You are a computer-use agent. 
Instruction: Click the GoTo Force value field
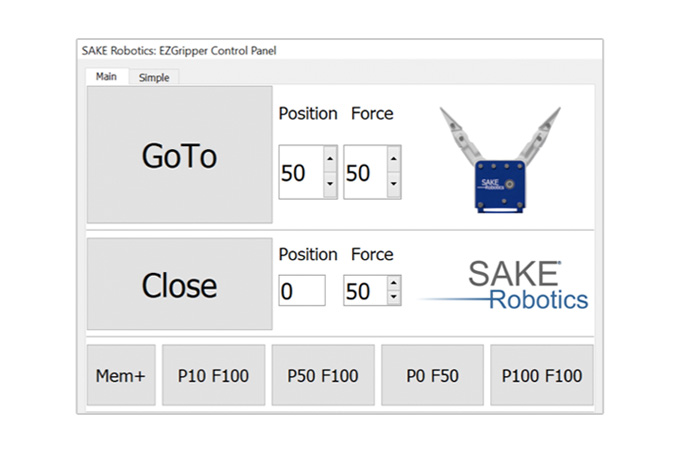pos(365,173)
